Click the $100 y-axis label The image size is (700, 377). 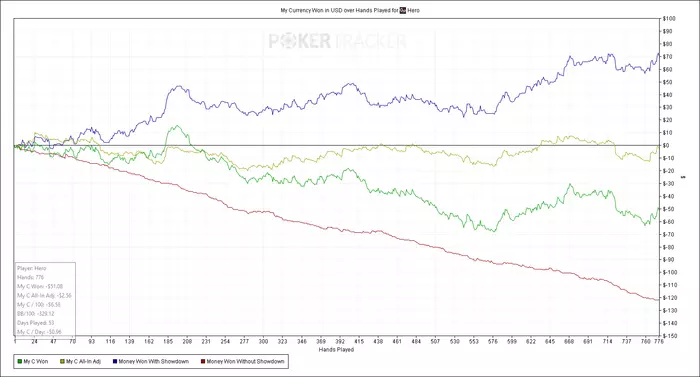[x=669, y=19]
